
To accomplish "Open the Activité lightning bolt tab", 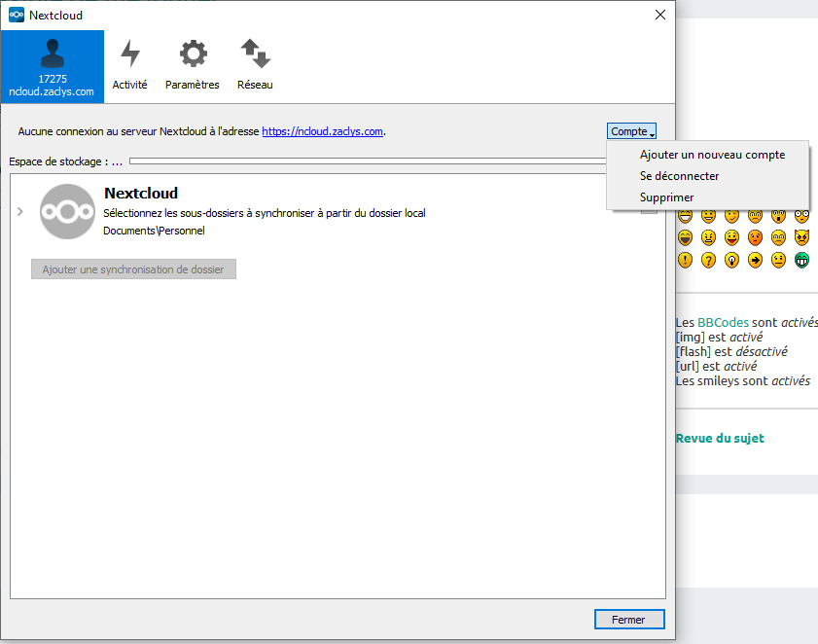I will (x=129, y=66).
